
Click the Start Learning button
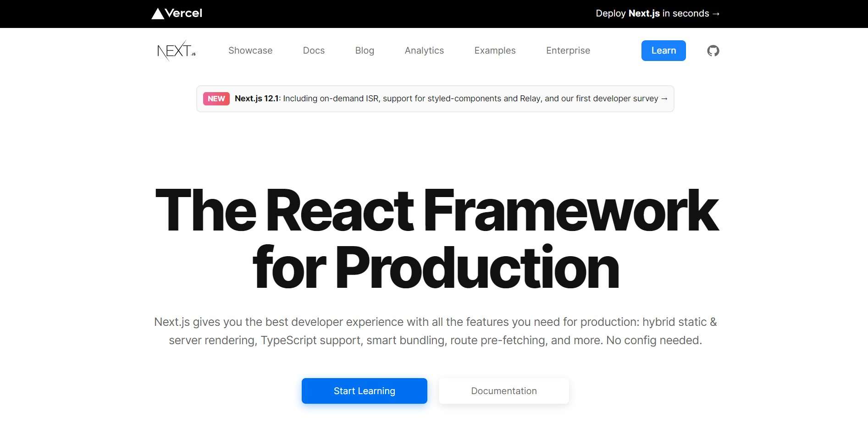click(x=364, y=391)
